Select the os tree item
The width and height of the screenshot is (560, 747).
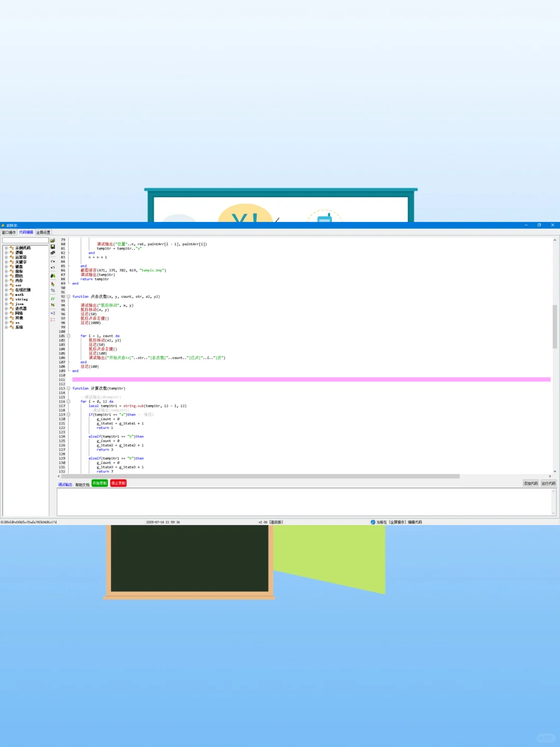click(x=17, y=323)
